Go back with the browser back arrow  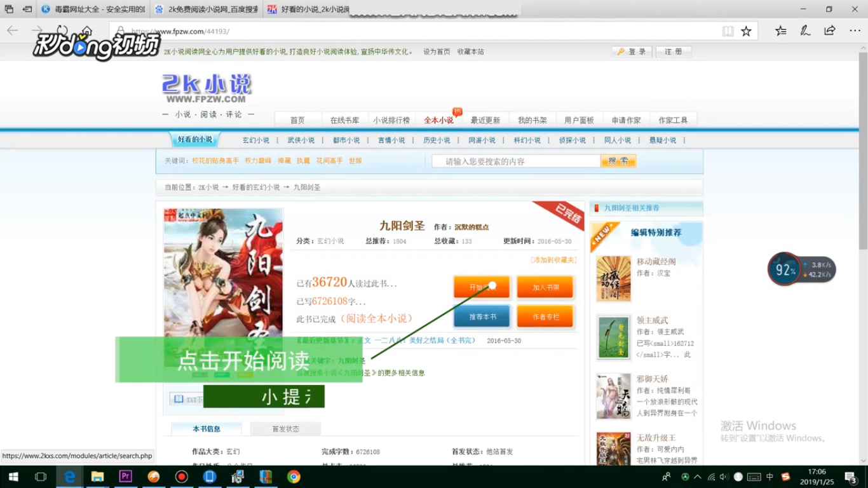pos(13,30)
